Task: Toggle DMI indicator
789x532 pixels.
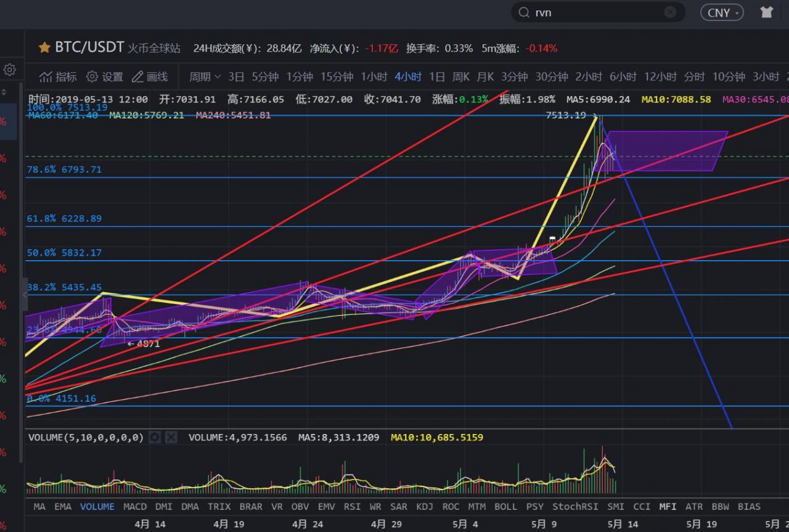Action: click(164, 507)
